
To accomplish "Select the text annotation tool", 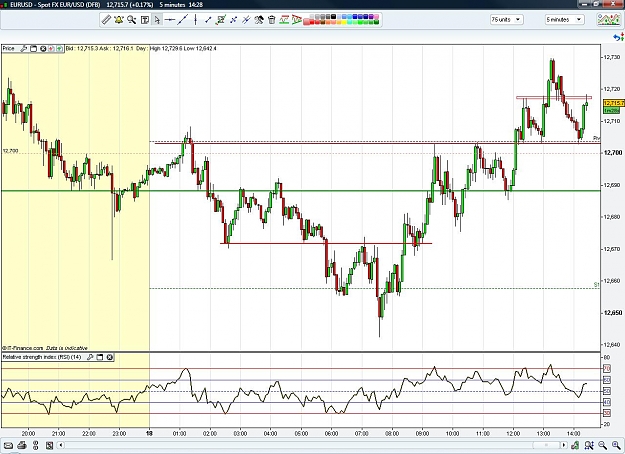I will [x=145, y=20].
